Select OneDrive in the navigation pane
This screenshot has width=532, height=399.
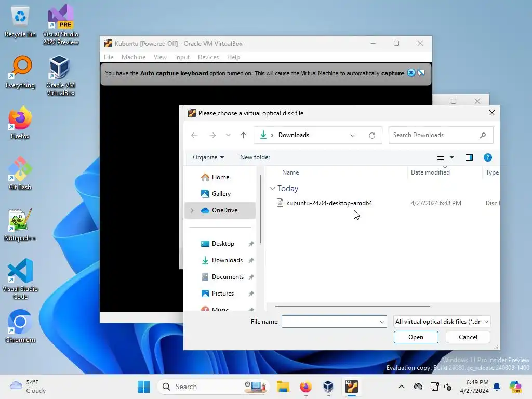pos(220,210)
